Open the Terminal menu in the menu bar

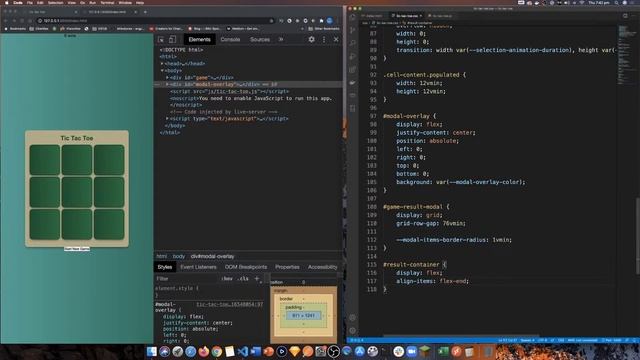pos(107,2)
